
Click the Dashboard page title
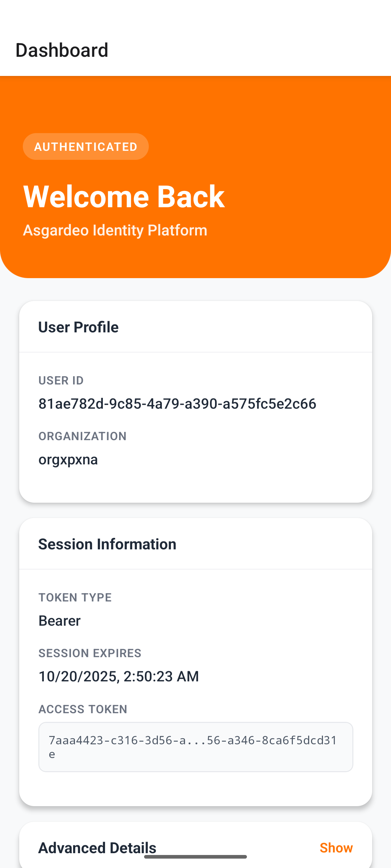62,50
